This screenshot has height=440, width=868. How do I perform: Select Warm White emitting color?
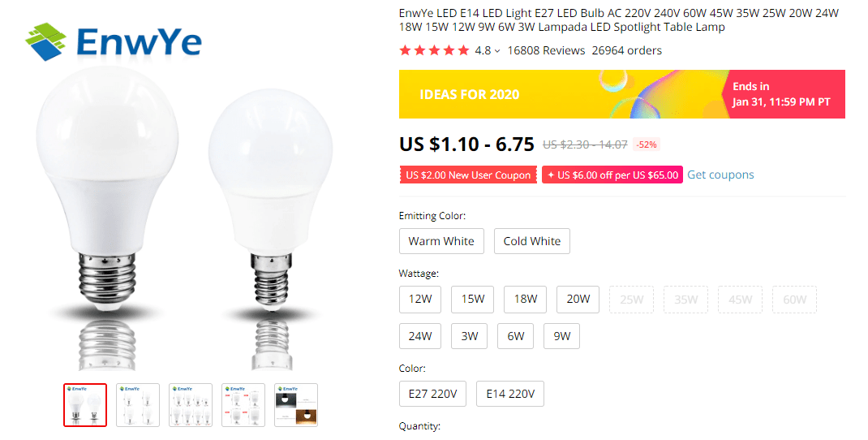441,241
